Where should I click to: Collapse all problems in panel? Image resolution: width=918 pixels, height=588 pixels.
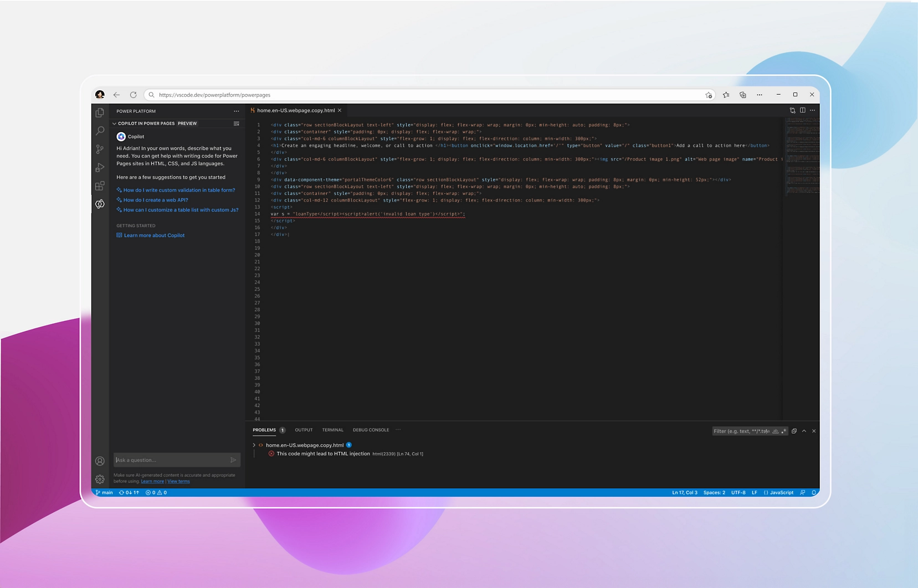pos(794,431)
